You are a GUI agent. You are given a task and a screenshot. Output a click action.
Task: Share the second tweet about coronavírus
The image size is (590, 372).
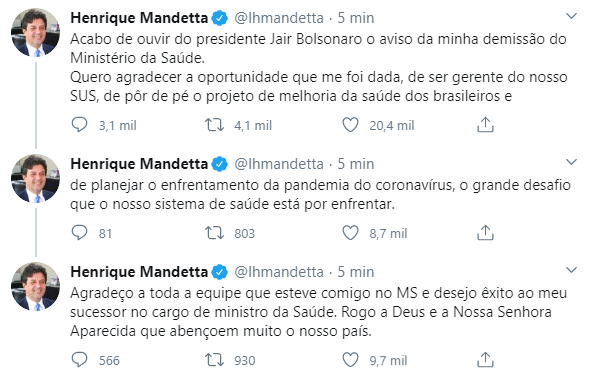[x=485, y=233]
